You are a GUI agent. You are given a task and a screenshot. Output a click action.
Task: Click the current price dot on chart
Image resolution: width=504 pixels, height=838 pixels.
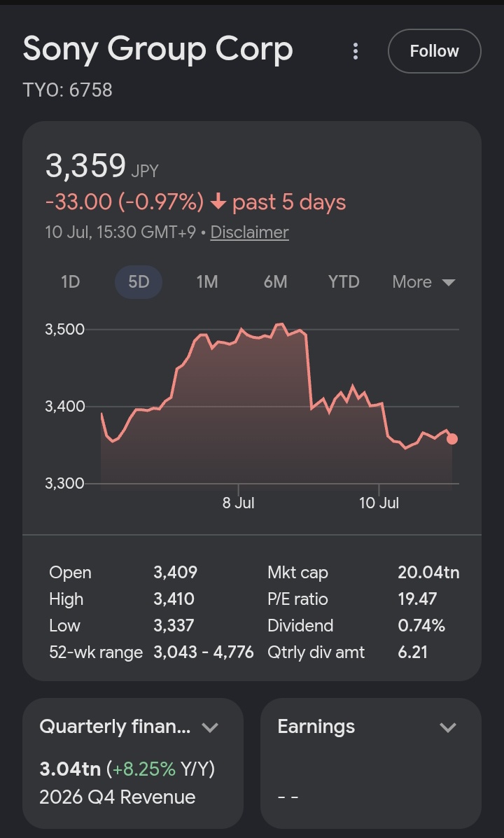coord(452,439)
